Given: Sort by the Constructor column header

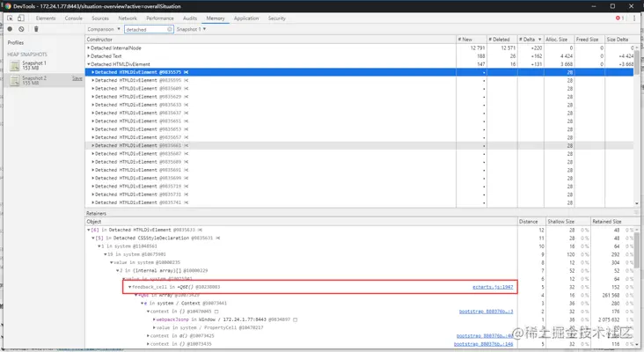Looking at the screenshot, I should [271, 40].
